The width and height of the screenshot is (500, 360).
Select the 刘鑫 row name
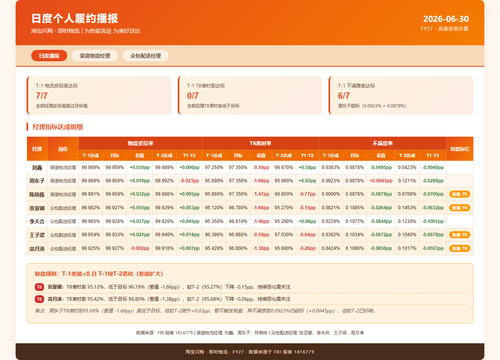tap(37, 168)
